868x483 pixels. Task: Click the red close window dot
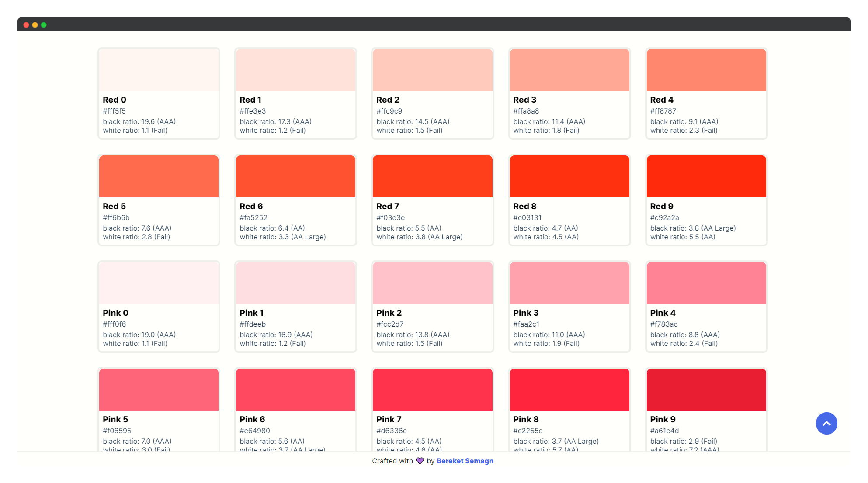coord(26,25)
